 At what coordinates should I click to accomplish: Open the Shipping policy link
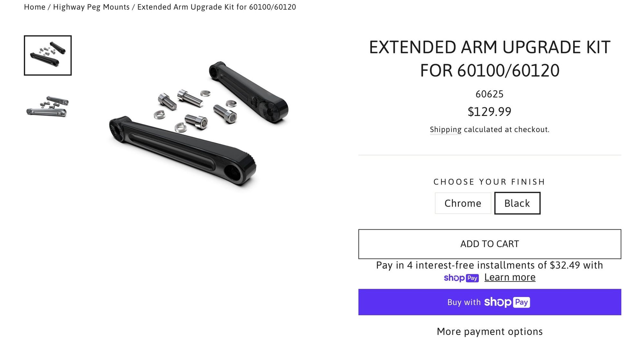pyautogui.click(x=445, y=129)
